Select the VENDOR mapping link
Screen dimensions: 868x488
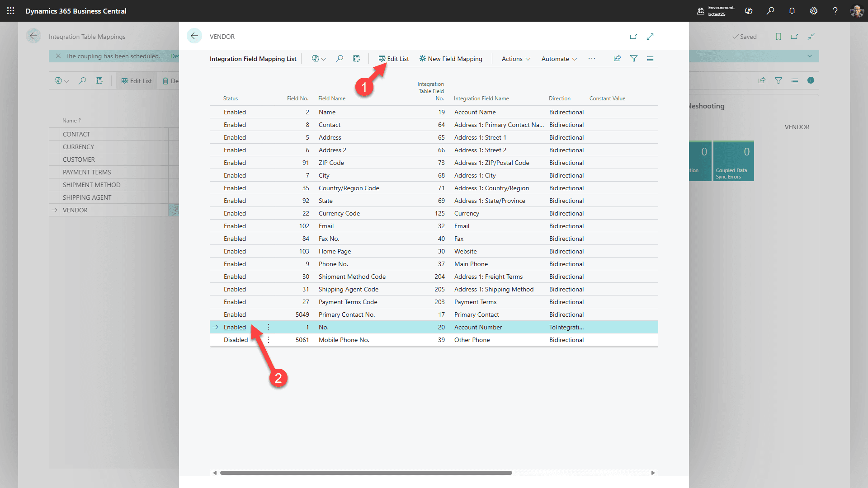tap(75, 210)
